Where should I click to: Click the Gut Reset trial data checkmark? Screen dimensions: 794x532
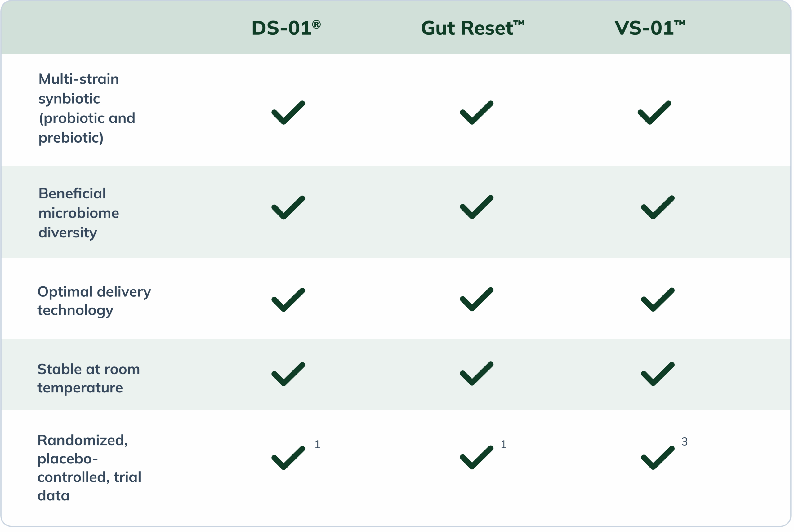[x=476, y=458]
